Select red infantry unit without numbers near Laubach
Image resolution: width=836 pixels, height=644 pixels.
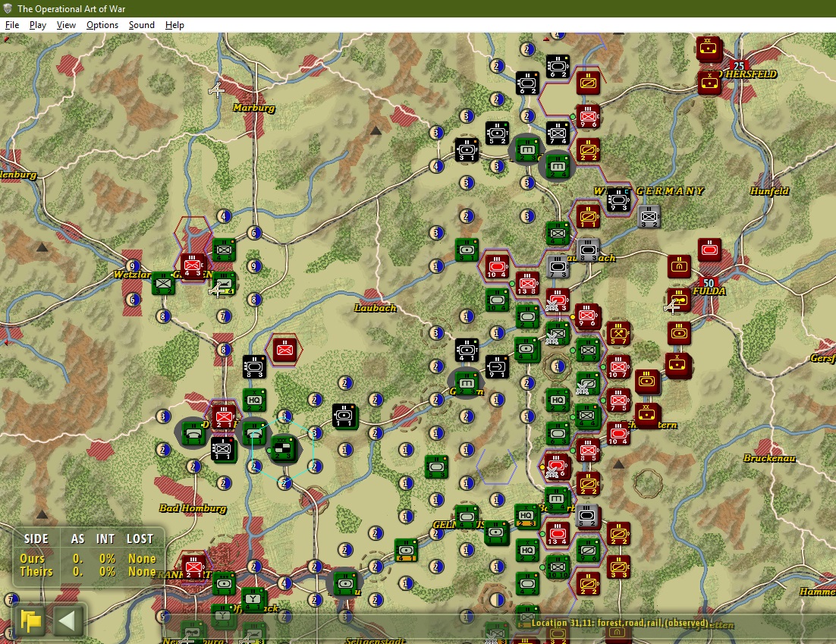284,350
